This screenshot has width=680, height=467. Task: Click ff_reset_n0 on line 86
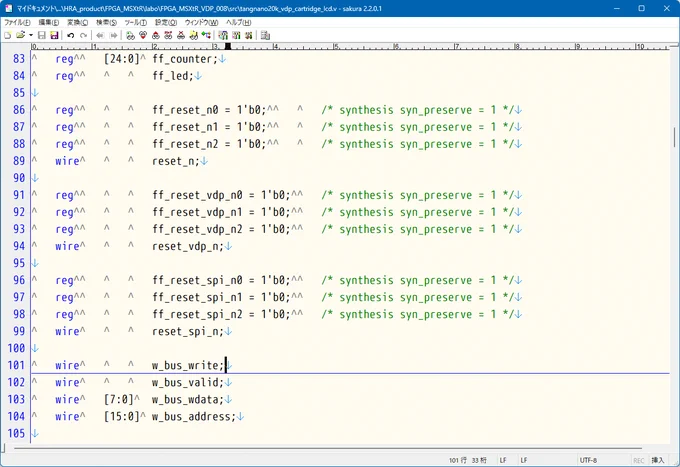(185, 110)
